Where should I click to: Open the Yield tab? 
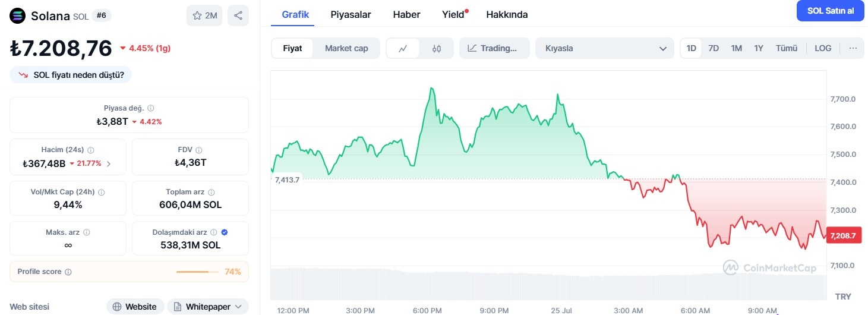(453, 14)
